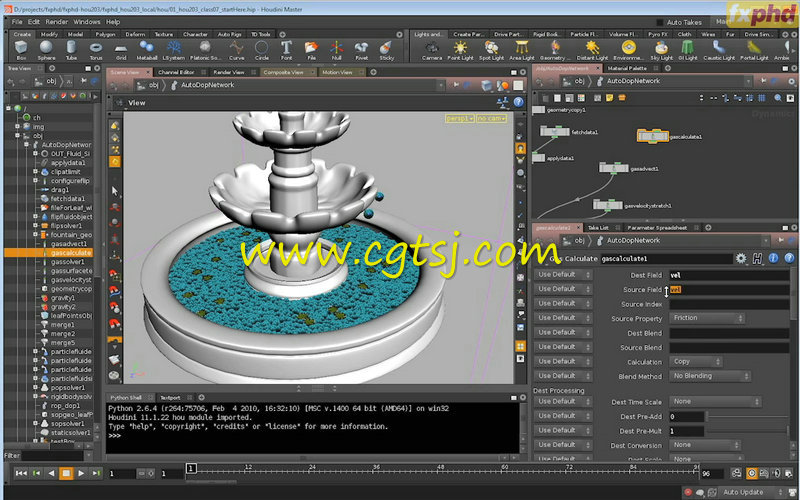This screenshot has height=500, width=800.
Task: Open the Blend Method dropdown
Action: (710, 376)
